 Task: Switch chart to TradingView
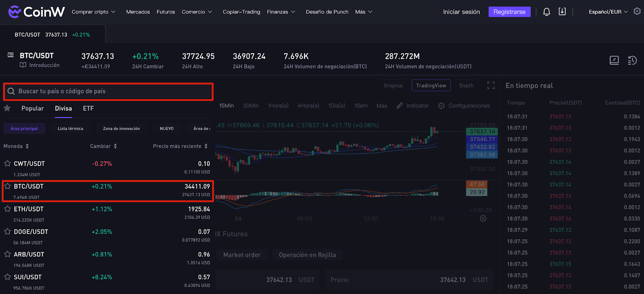click(x=431, y=85)
